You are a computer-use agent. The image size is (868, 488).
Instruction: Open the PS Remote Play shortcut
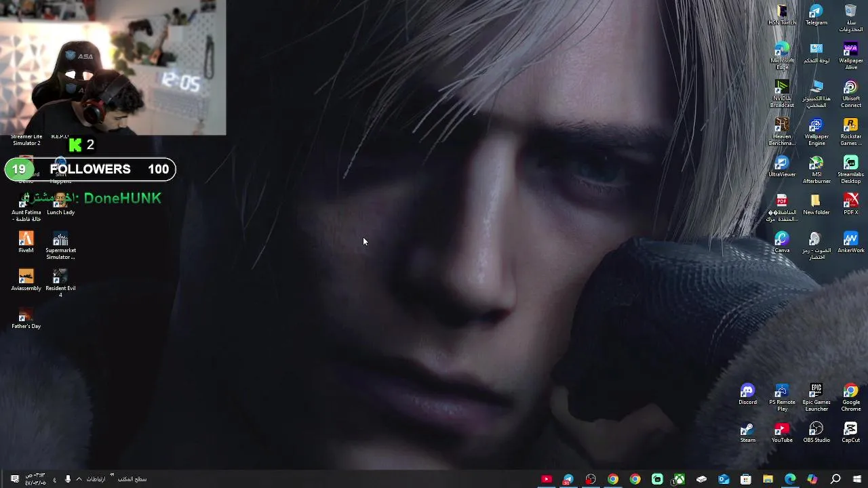point(782,397)
